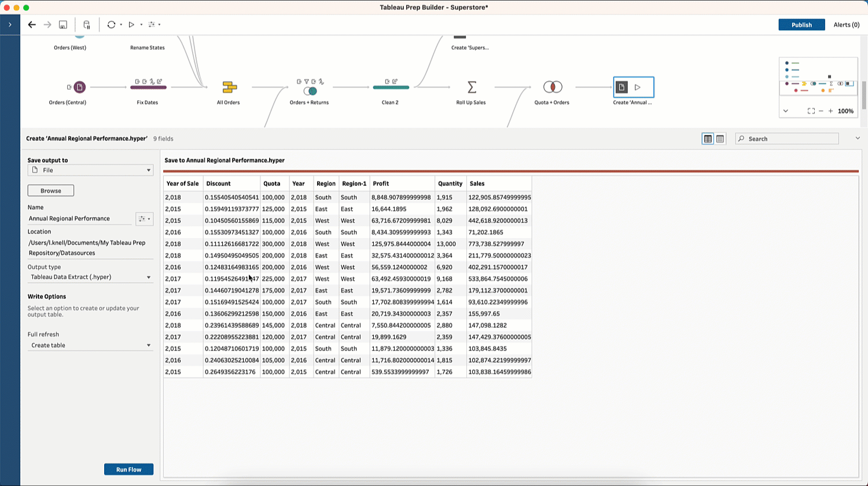Click the Search field
The height and width of the screenshot is (486, 868).
(787, 139)
